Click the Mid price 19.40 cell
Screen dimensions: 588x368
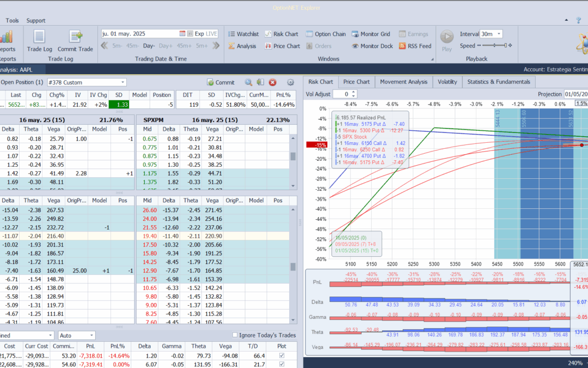148,236
